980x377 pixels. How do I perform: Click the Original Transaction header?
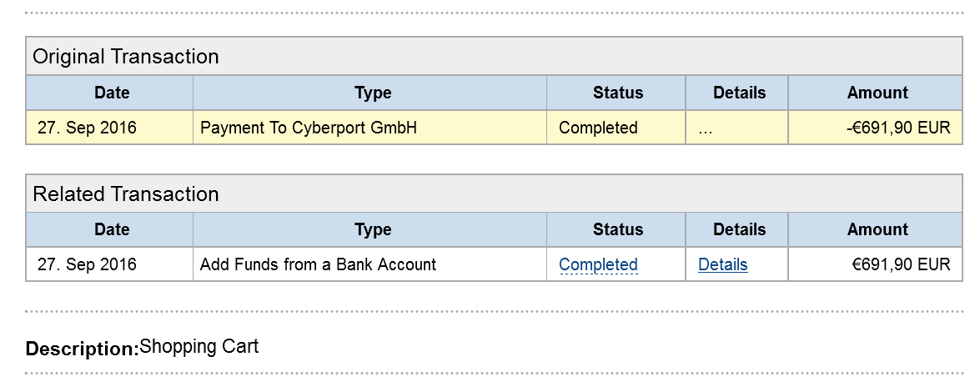pyautogui.click(x=126, y=56)
